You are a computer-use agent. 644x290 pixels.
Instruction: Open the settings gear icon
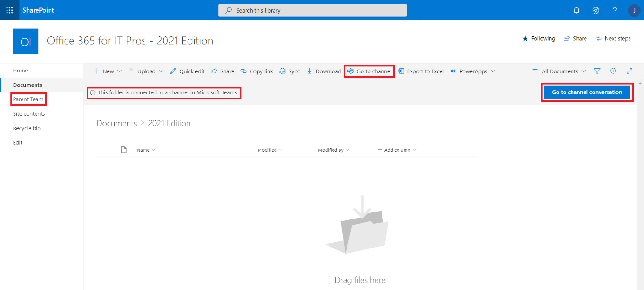point(595,10)
